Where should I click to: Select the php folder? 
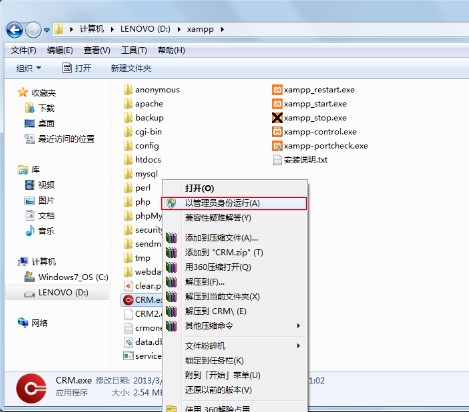pyautogui.click(x=137, y=202)
